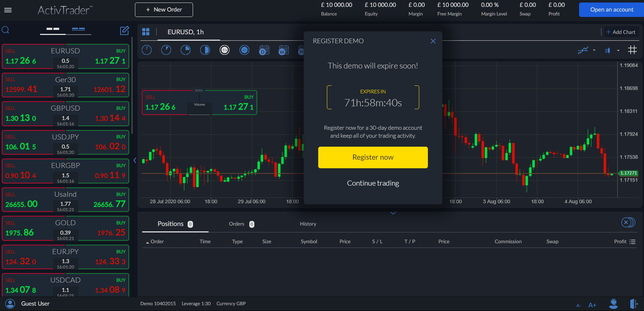This screenshot has width=644, height=311.
Task: Switch watchlist to large tile view
Action: click(53, 29)
